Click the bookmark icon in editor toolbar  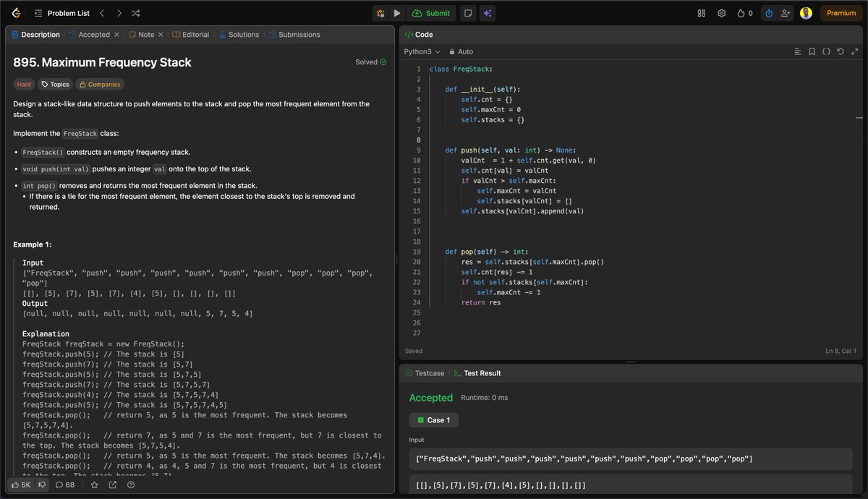(x=812, y=51)
